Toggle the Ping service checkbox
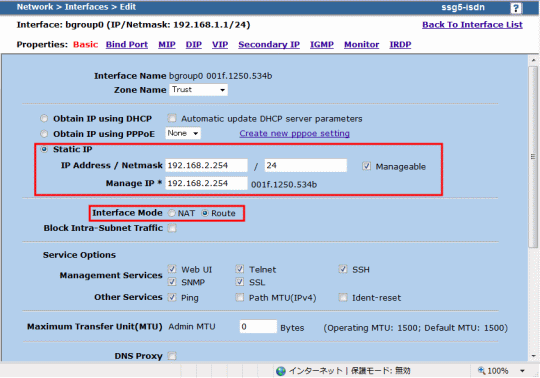 172,297
